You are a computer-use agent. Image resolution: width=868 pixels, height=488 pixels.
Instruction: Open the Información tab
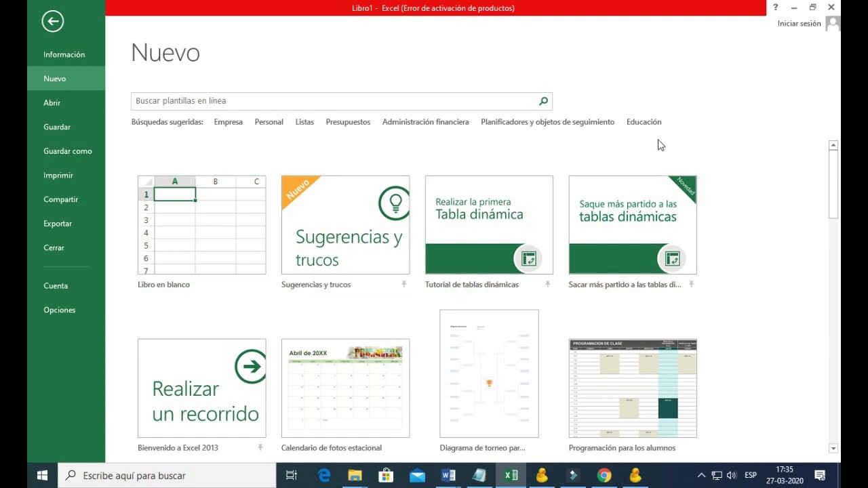click(x=66, y=54)
